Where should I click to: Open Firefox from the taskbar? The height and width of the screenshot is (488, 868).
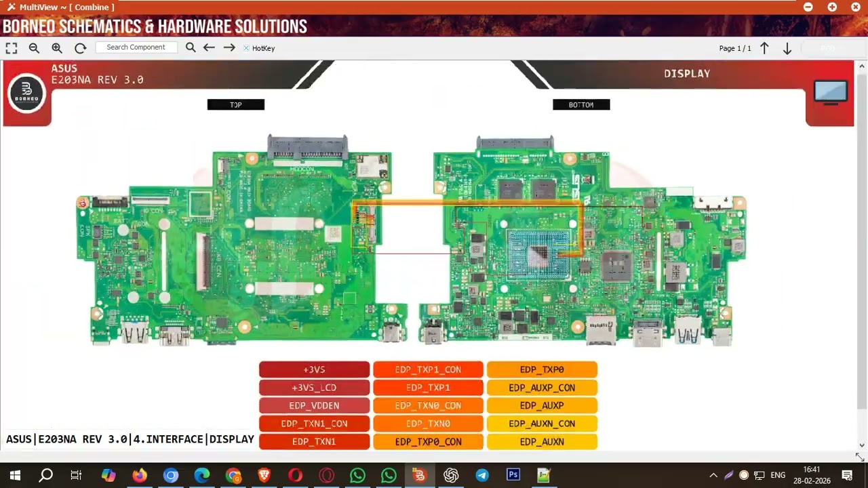point(139,475)
